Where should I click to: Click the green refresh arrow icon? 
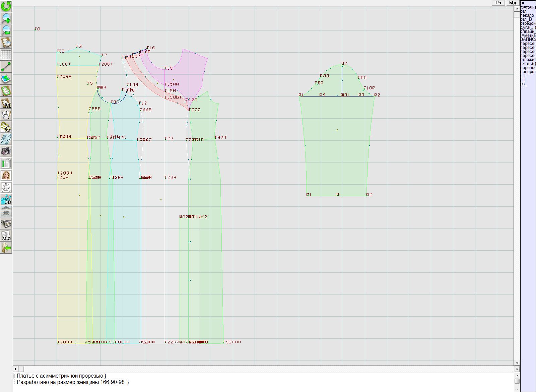click(6, 6)
